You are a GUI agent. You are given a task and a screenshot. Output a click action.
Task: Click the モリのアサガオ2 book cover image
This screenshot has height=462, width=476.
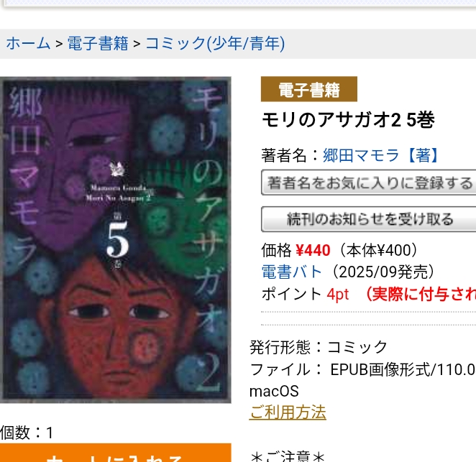point(115,240)
